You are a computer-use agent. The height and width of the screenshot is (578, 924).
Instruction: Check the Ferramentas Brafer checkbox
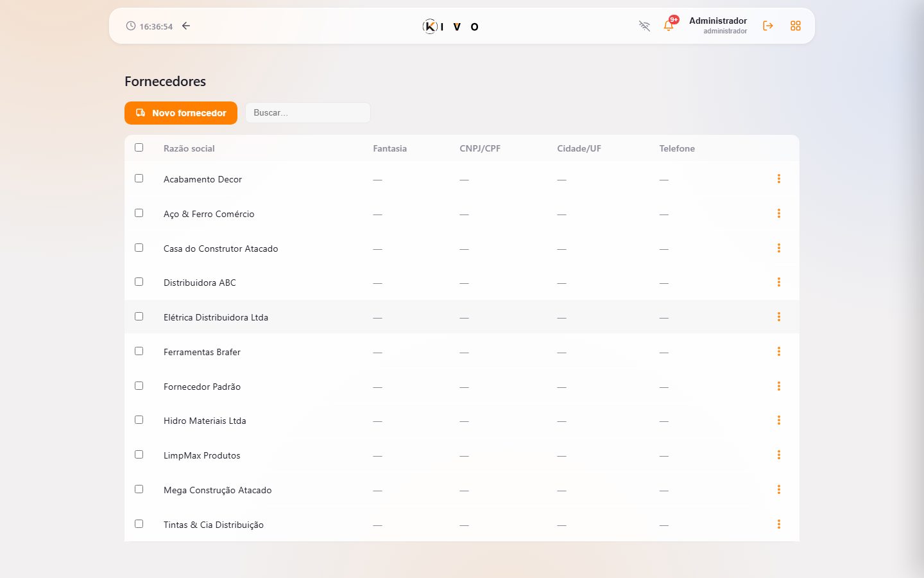coord(139,351)
